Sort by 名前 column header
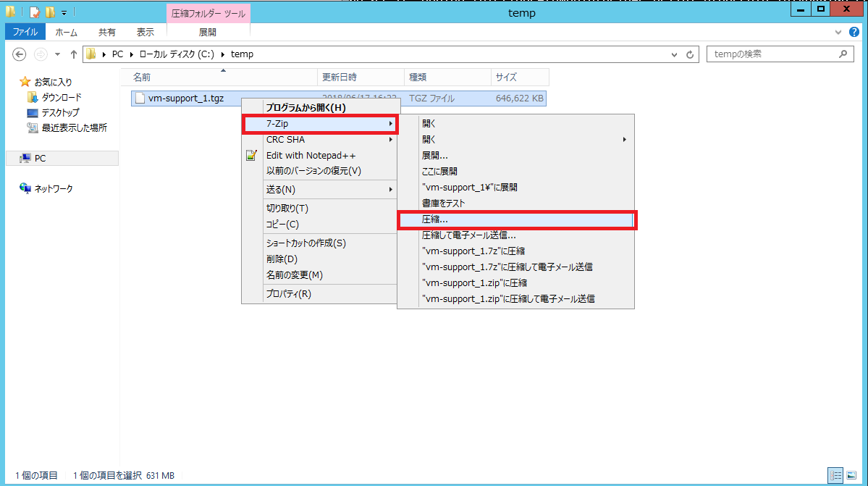868x486 pixels. coord(219,77)
